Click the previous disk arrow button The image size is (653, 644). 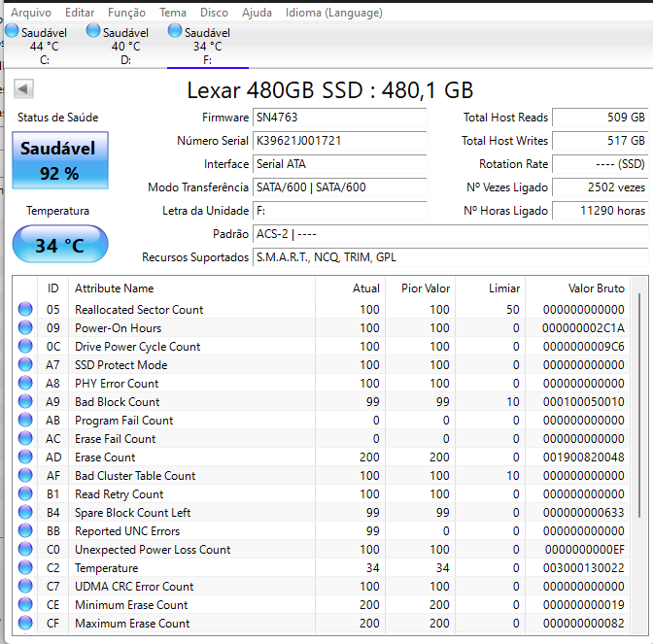[23, 88]
